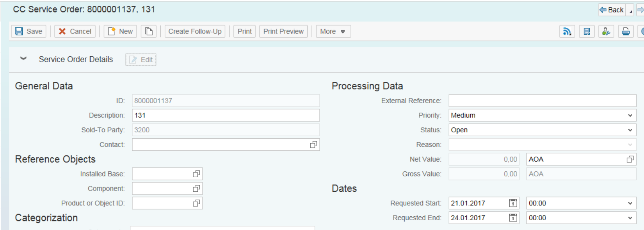This screenshot has width=644, height=230.
Task: Create a new service order
Action: click(x=120, y=31)
